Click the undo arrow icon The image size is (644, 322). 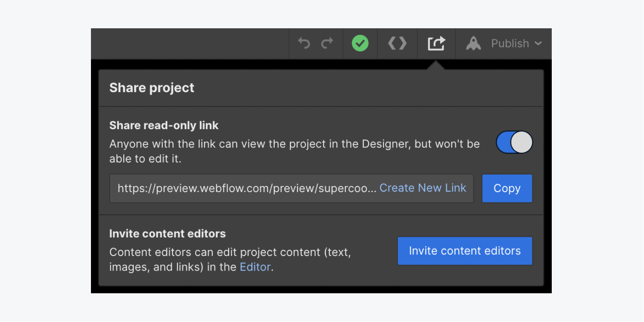[304, 43]
